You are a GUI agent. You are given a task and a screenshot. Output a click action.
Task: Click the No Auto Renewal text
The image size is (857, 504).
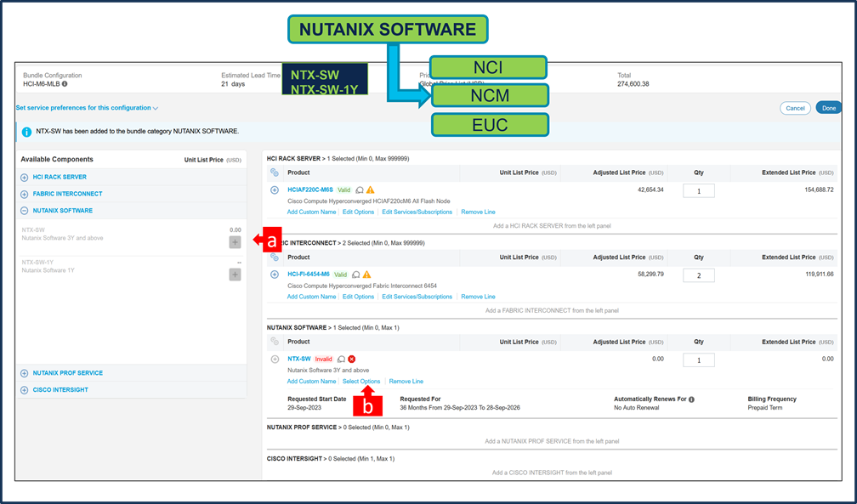click(636, 408)
